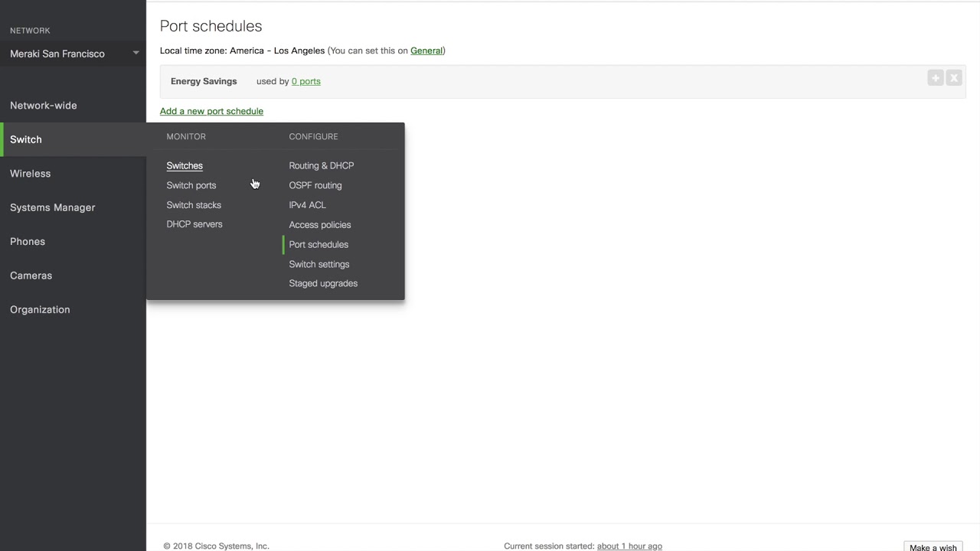980x551 pixels.
Task: Go to Switches under Monitor
Action: coord(185,165)
